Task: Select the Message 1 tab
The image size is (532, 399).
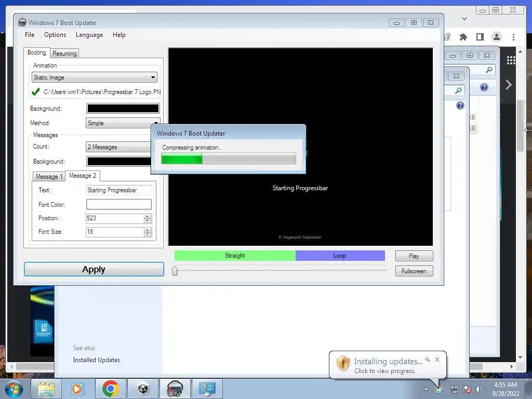Action: [x=49, y=177]
